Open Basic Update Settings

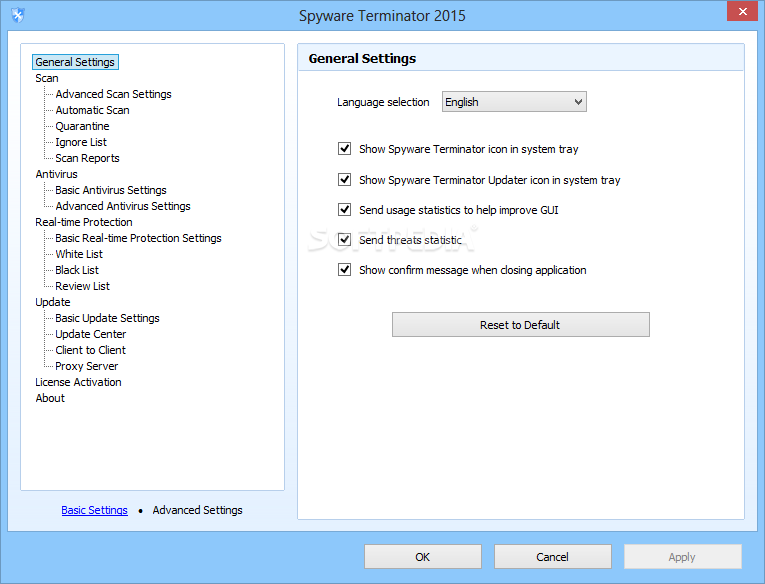tap(107, 318)
